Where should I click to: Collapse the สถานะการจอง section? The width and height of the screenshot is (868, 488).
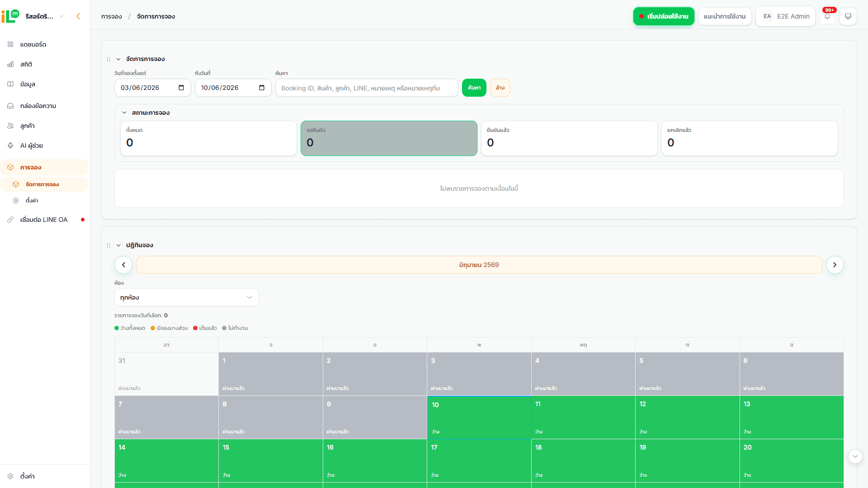pos(124,113)
